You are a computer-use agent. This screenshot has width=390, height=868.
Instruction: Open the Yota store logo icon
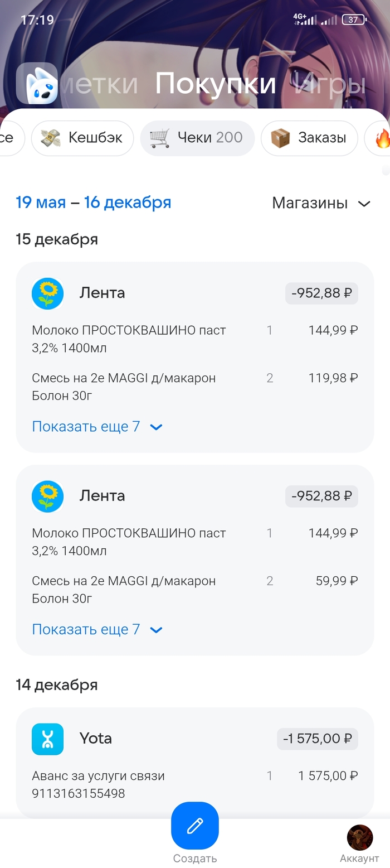tap(48, 739)
